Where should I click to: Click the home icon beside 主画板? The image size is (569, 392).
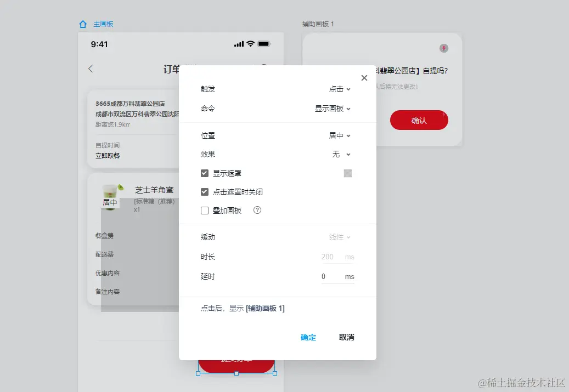(83, 24)
